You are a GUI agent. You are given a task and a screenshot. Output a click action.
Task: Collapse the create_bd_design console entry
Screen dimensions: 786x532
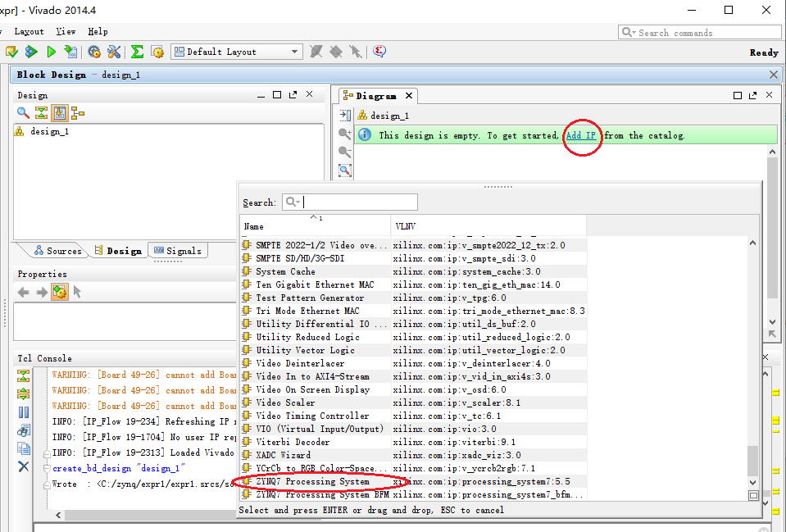pos(45,469)
